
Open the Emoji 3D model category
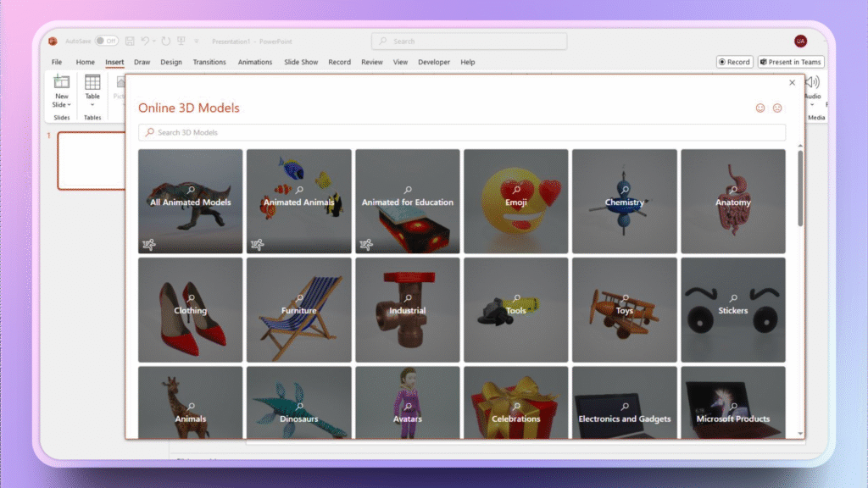516,202
